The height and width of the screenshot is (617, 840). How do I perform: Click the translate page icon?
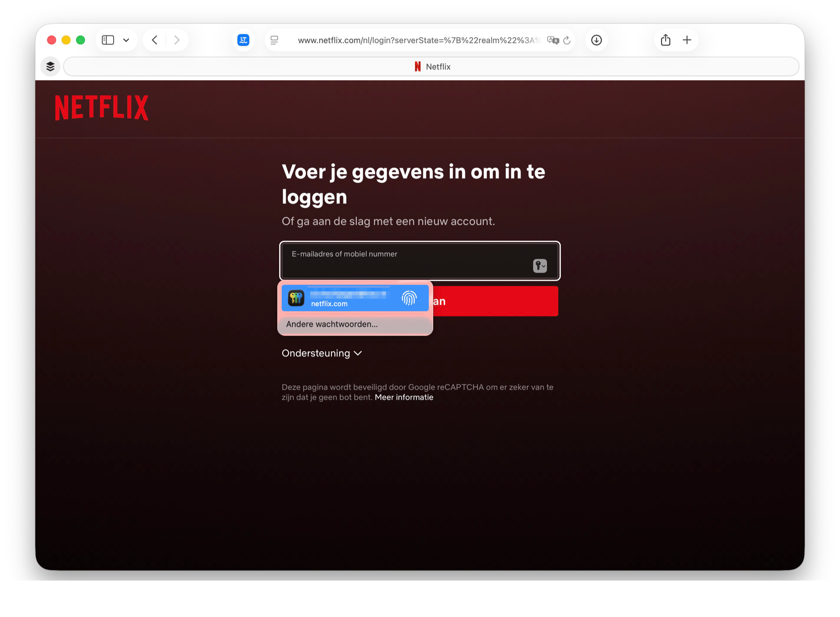pos(553,40)
